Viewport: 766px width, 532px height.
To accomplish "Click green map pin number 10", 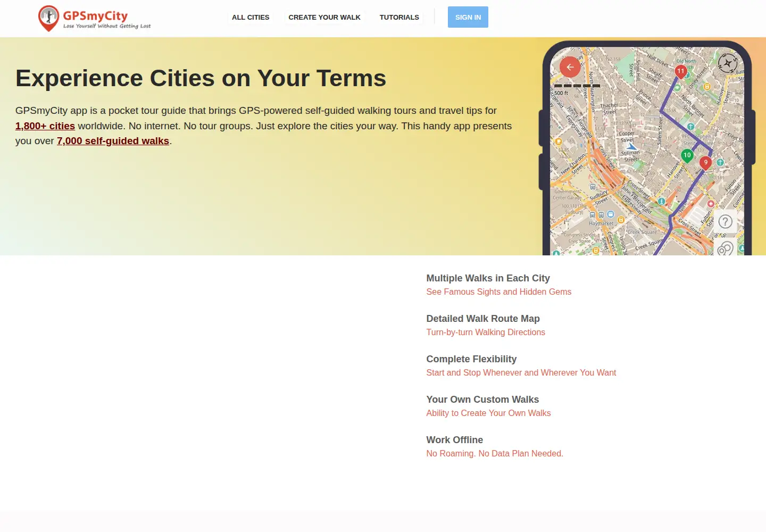I will point(687,156).
